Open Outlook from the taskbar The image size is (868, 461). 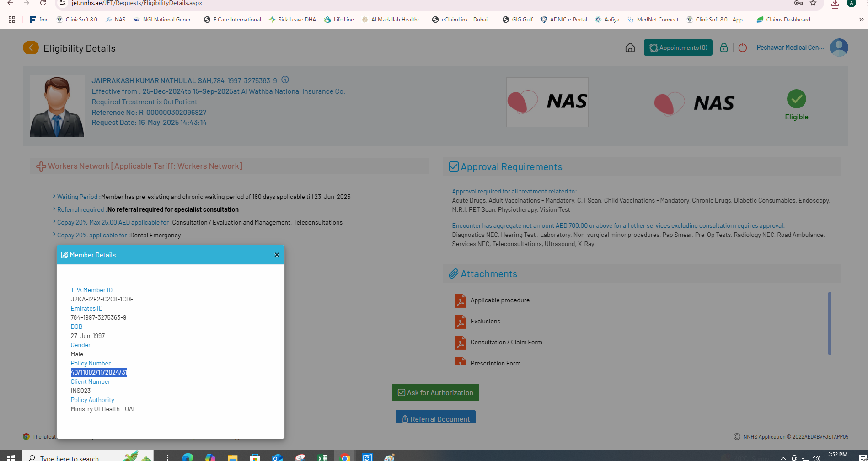tap(277, 457)
